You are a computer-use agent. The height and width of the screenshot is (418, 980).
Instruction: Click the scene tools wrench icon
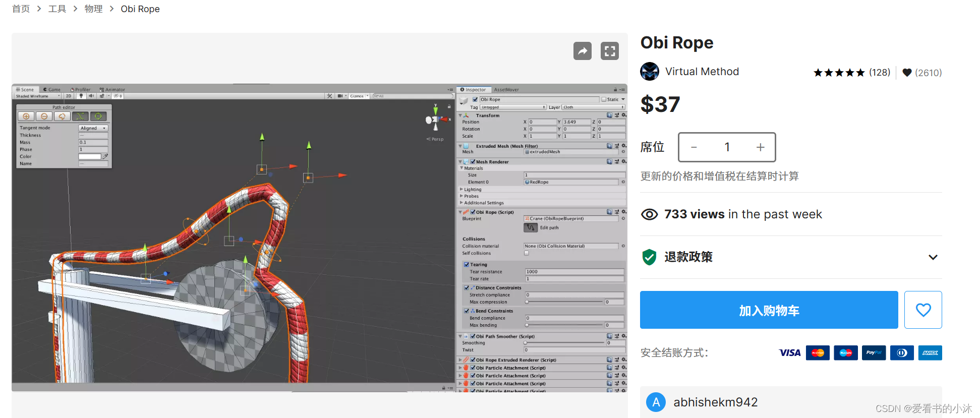coord(329,96)
